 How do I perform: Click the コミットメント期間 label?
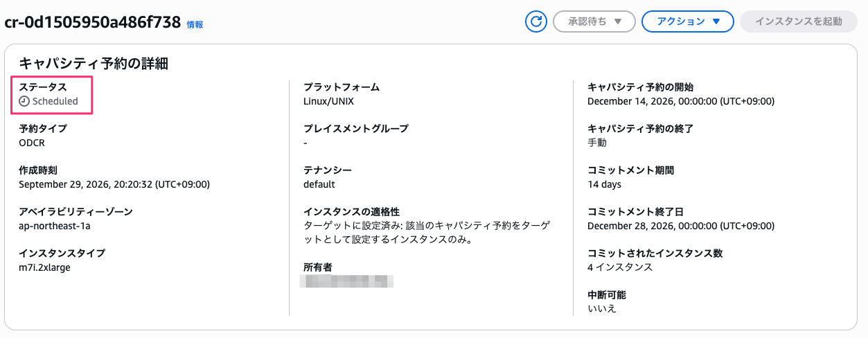[631, 170]
